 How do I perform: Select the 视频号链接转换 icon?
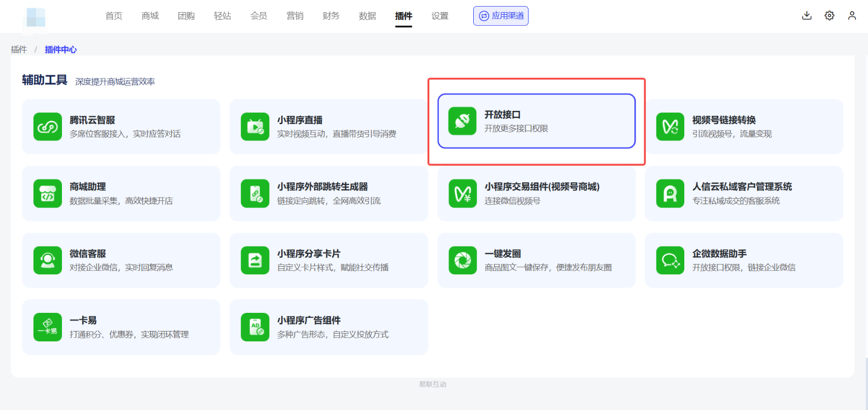click(x=670, y=127)
